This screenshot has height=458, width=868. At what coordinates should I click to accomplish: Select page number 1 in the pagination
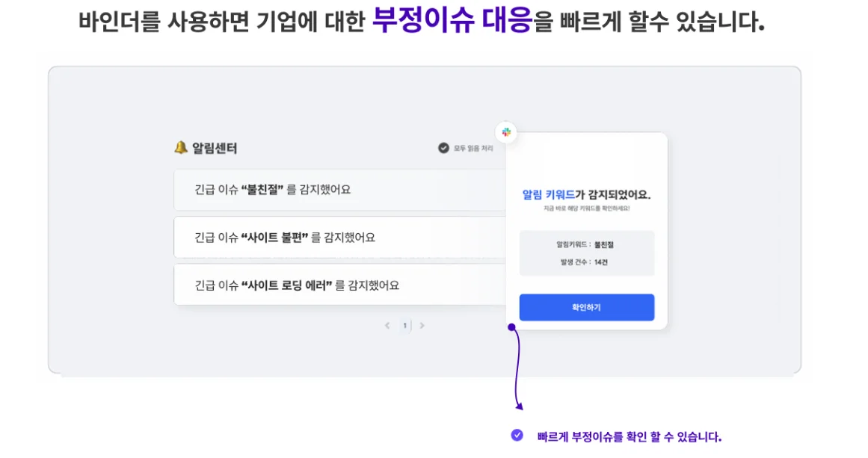click(405, 326)
